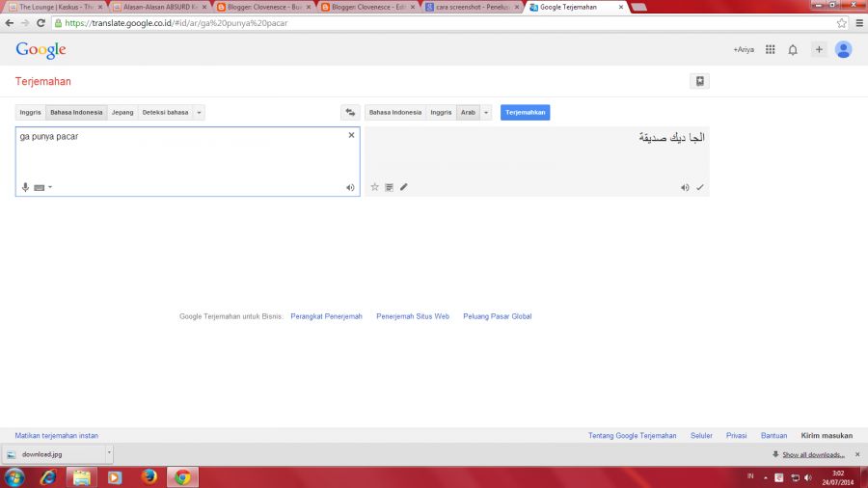Clear the source text with X
Image resolution: width=868 pixels, height=488 pixels.
tap(351, 135)
